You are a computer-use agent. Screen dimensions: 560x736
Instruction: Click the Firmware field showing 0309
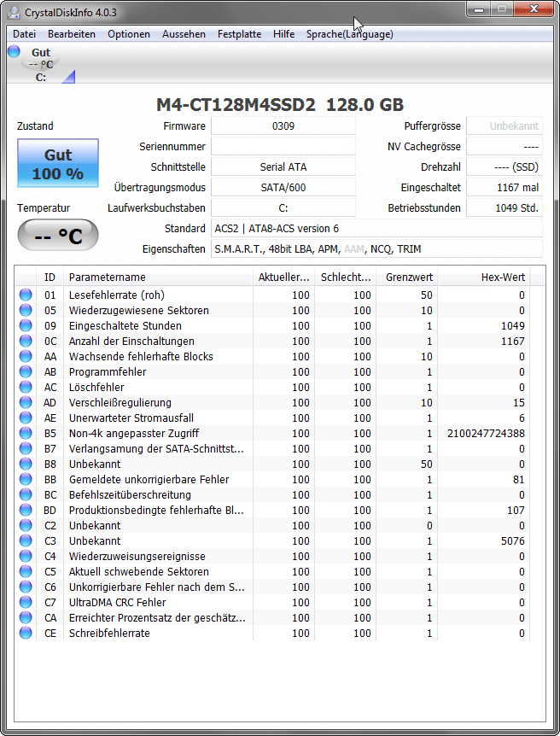[x=283, y=126]
